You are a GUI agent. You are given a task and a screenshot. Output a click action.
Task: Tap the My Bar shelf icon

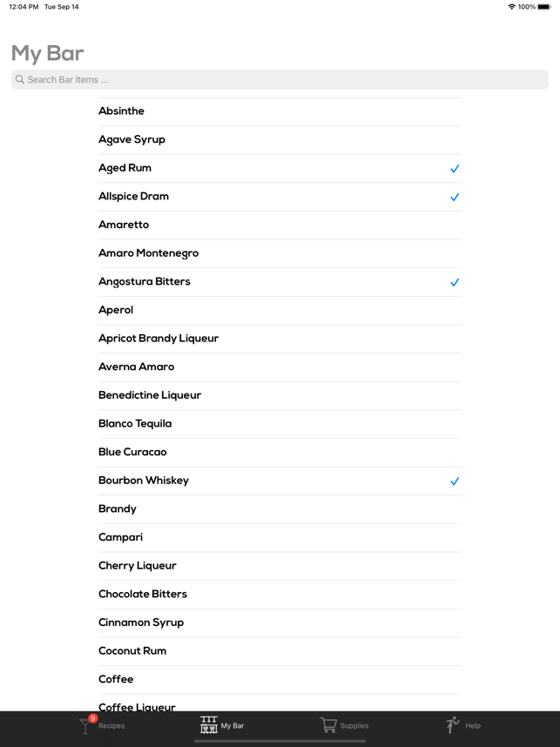click(209, 725)
